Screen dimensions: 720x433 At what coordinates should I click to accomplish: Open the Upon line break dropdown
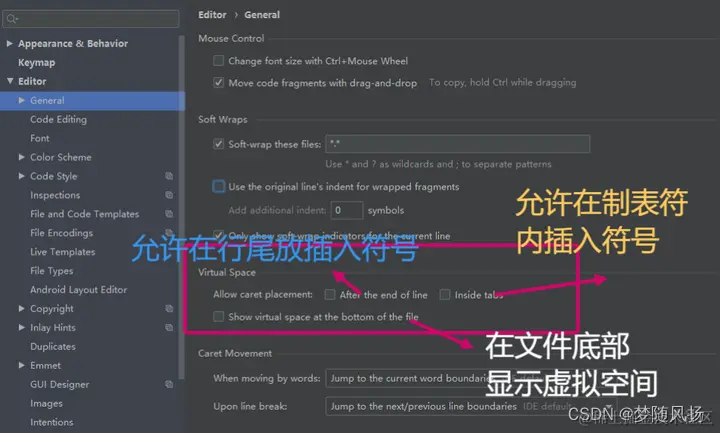[471, 406]
